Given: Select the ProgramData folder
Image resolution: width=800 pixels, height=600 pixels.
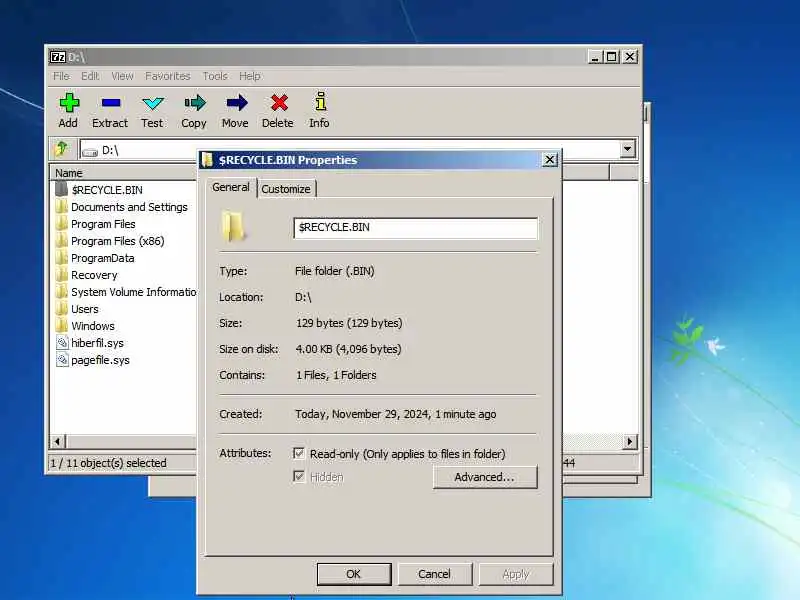Looking at the screenshot, I should point(103,258).
